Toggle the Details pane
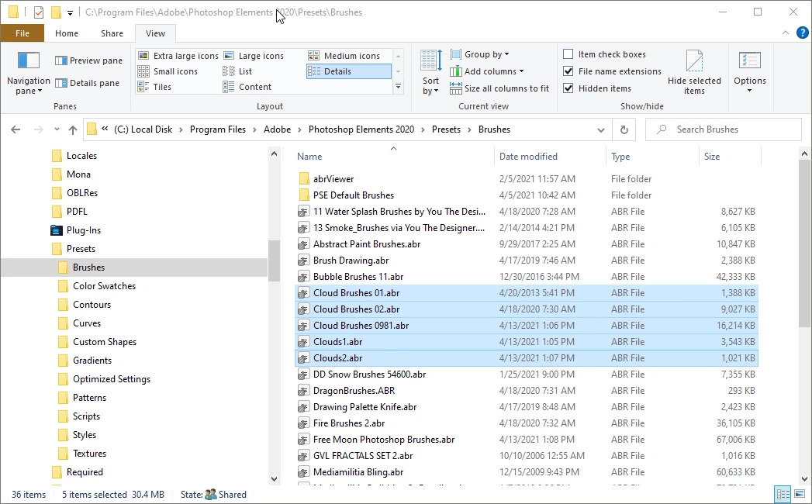This screenshot has width=812, height=504. (x=87, y=83)
